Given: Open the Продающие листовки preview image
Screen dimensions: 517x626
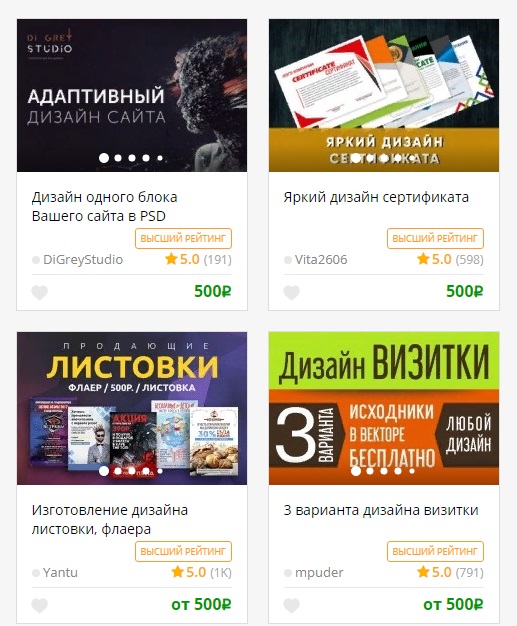Looking at the screenshot, I should click(x=132, y=408).
